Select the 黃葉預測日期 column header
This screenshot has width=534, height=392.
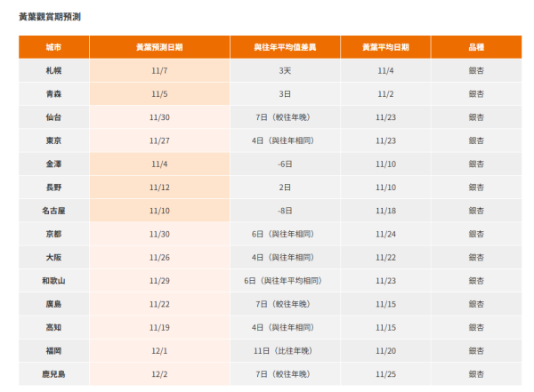[x=159, y=46]
